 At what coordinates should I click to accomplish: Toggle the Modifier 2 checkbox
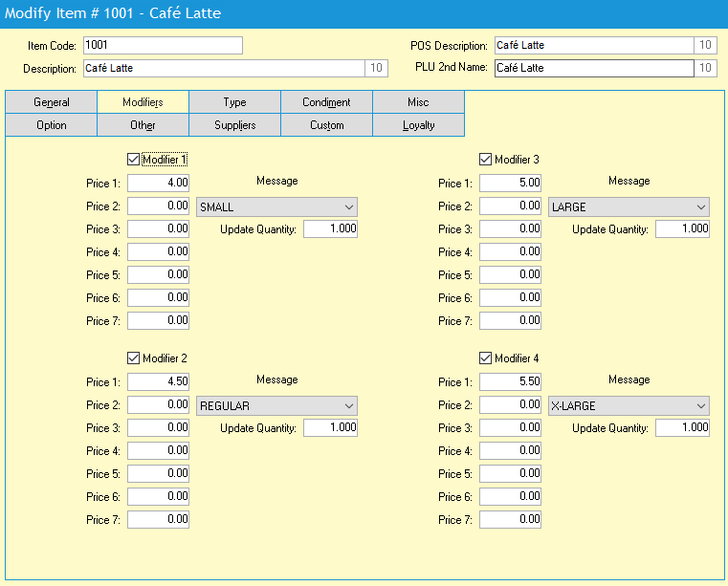click(133, 358)
